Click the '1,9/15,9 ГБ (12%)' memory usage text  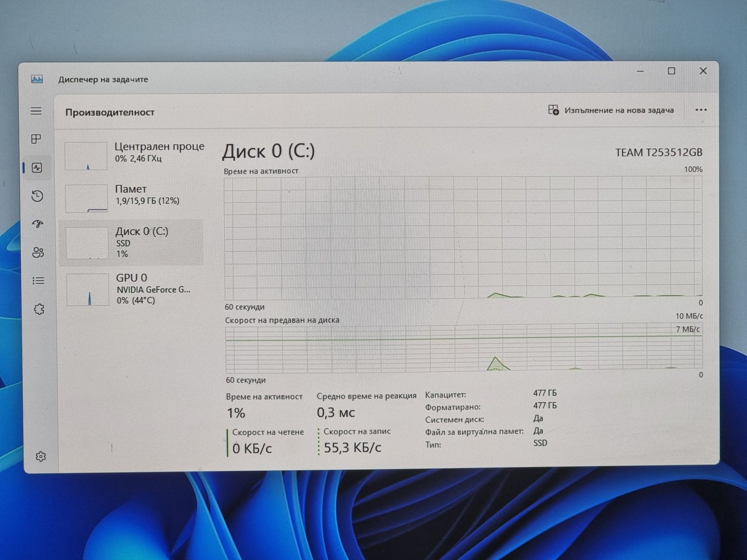pyautogui.click(x=147, y=201)
